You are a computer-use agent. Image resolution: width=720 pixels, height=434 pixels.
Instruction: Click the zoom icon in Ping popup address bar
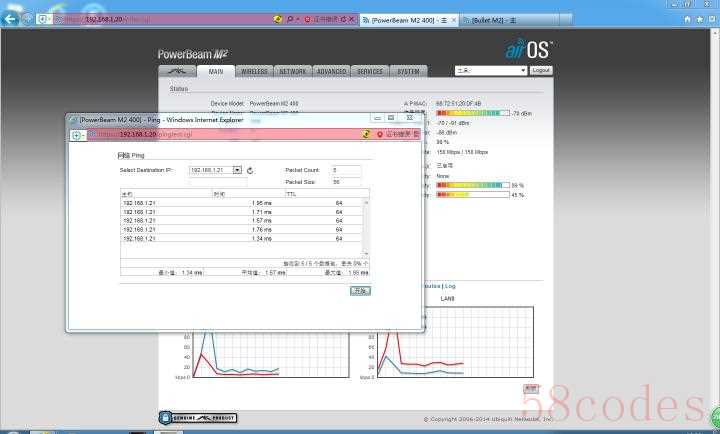tap(77, 135)
